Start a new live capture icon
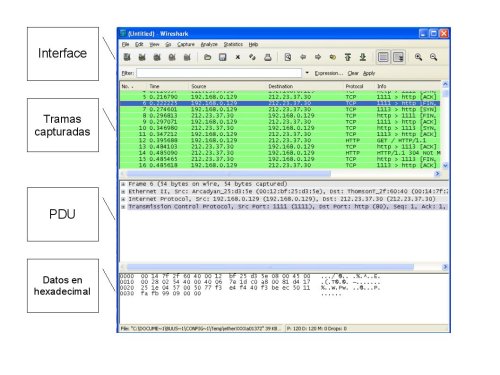Screen dimensions: 500x375 [x=157, y=57]
